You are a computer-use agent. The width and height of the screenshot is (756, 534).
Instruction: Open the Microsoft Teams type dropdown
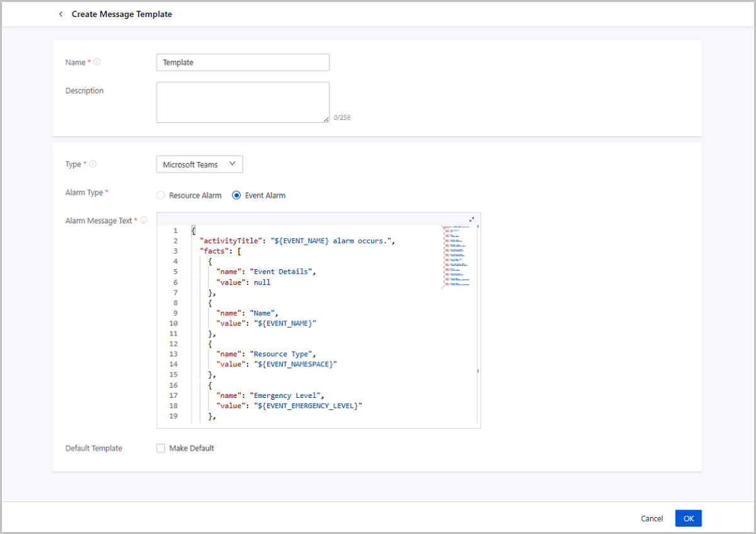[x=199, y=165]
